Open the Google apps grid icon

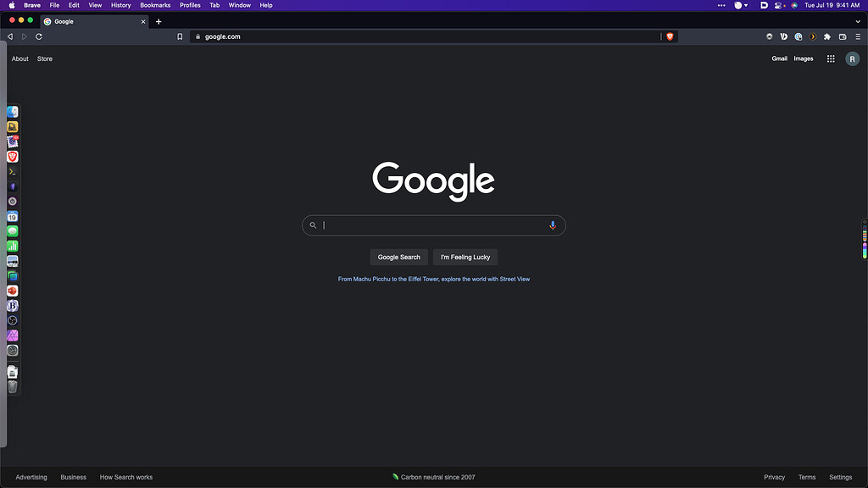tap(831, 58)
